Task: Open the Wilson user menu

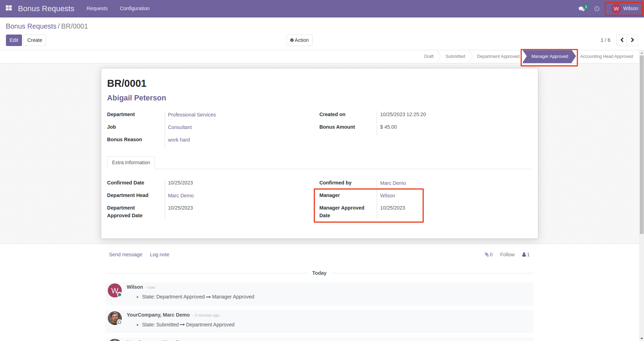Action: coord(624,9)
